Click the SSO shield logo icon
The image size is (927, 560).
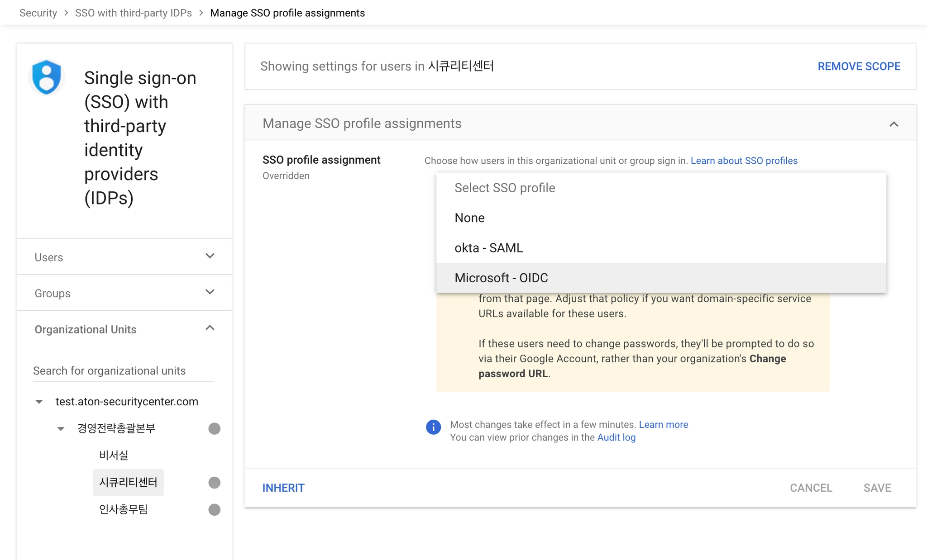coord(47,77)
